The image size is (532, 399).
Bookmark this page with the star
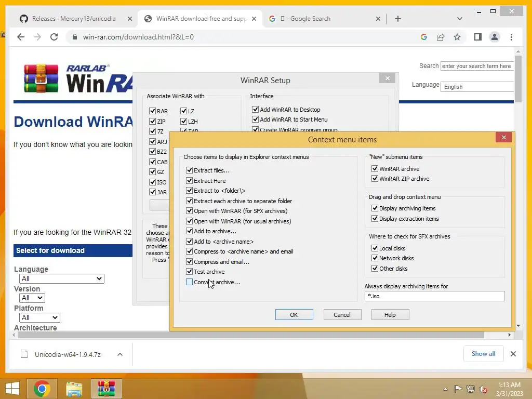coord(457,37)
